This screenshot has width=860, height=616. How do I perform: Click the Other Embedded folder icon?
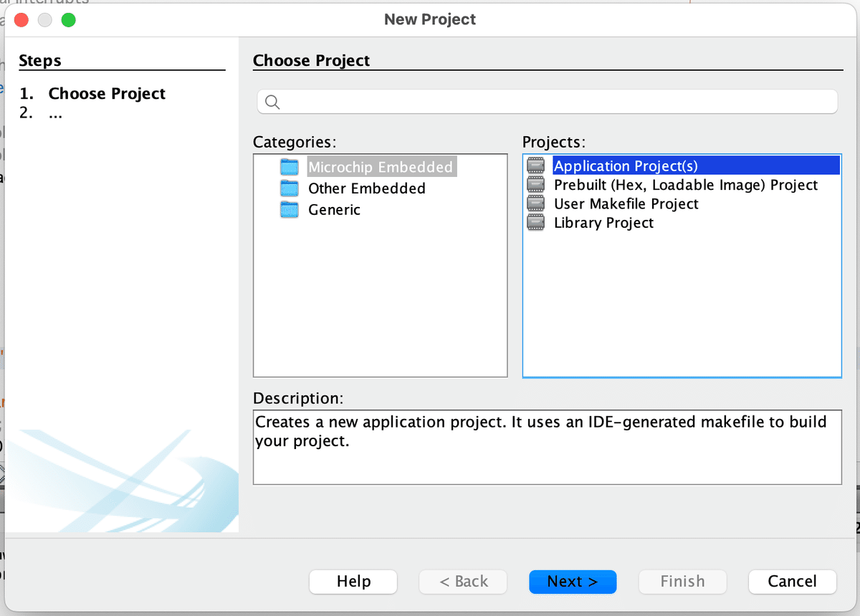click(x=290, y=188)
